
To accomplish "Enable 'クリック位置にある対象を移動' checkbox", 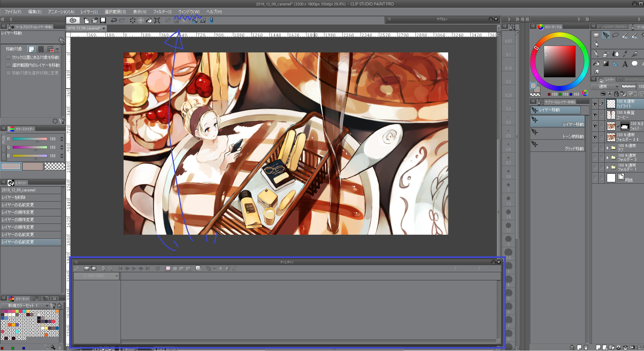I will point(8,57).
